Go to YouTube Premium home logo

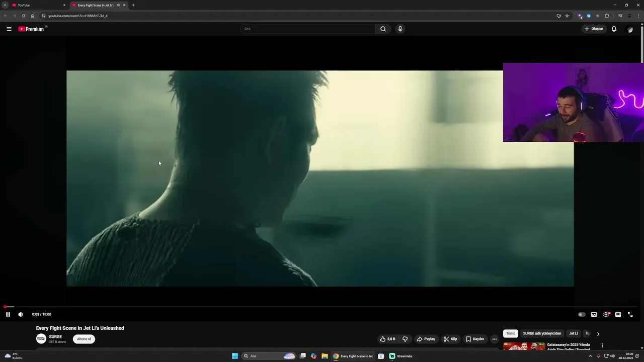pos(32,29)
